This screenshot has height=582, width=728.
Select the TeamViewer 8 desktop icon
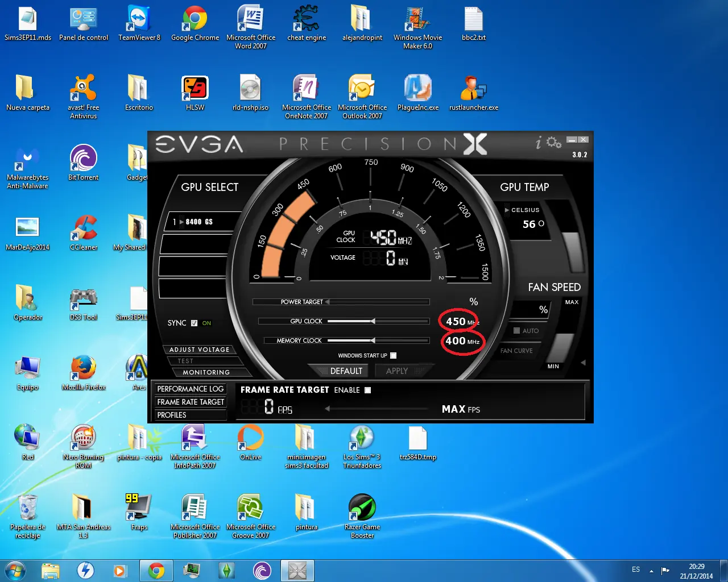tap(139, 24)
